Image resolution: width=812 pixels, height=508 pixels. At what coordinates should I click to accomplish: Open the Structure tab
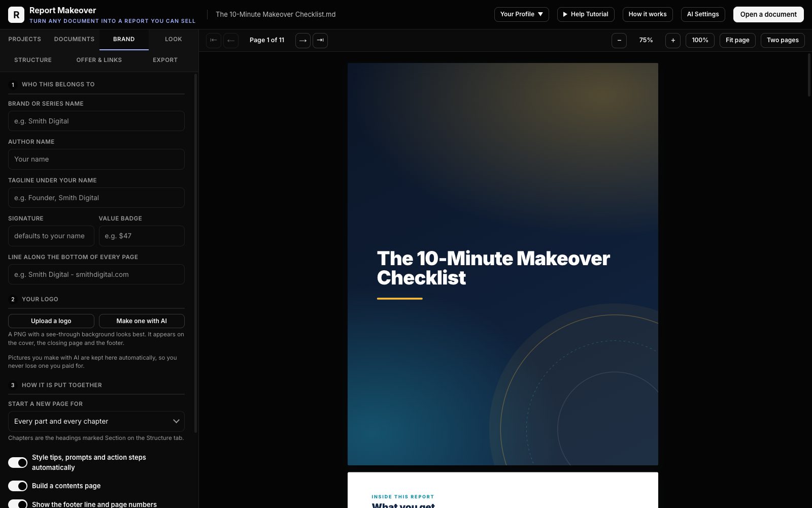click(33, 60)
